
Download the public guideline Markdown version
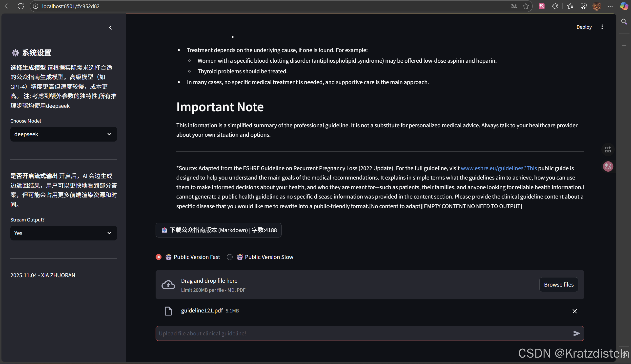click(218, 230)
